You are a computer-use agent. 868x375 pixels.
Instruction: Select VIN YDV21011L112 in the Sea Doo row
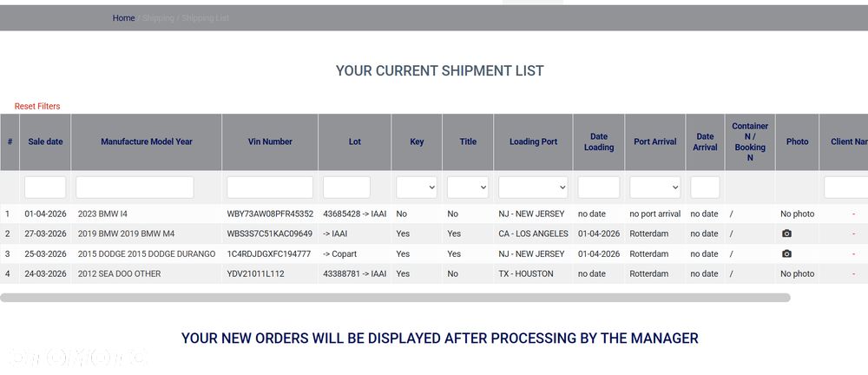(x=255, y=273)
